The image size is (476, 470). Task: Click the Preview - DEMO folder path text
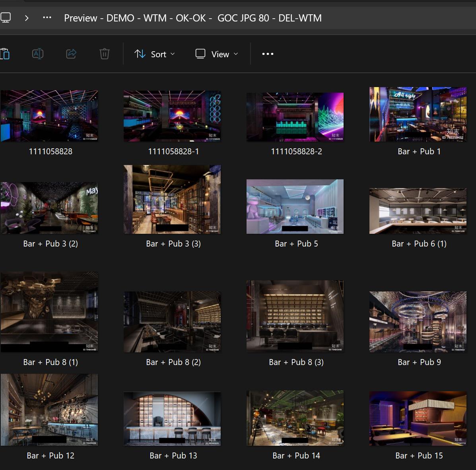[x=193, y=18]
